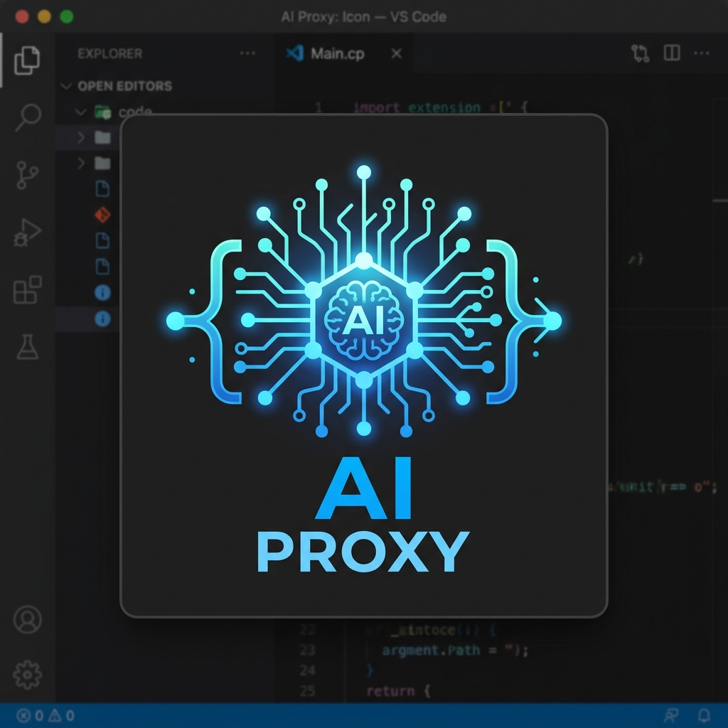The width and height of the screenshot is (728, 728).
Task: Open Explorer more actions ellipsis
Action: point(247,53)
